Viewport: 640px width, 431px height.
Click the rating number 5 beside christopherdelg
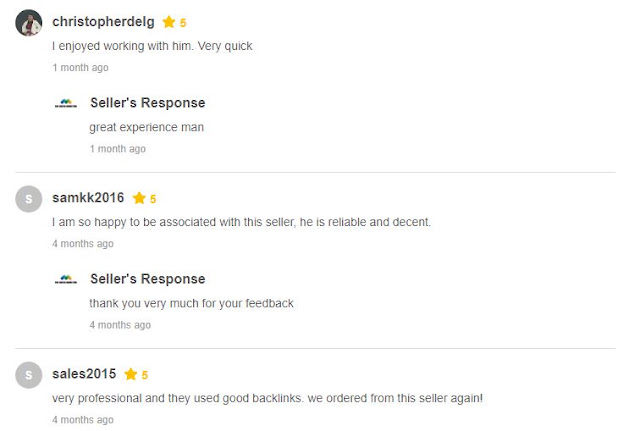coord(183,23)
